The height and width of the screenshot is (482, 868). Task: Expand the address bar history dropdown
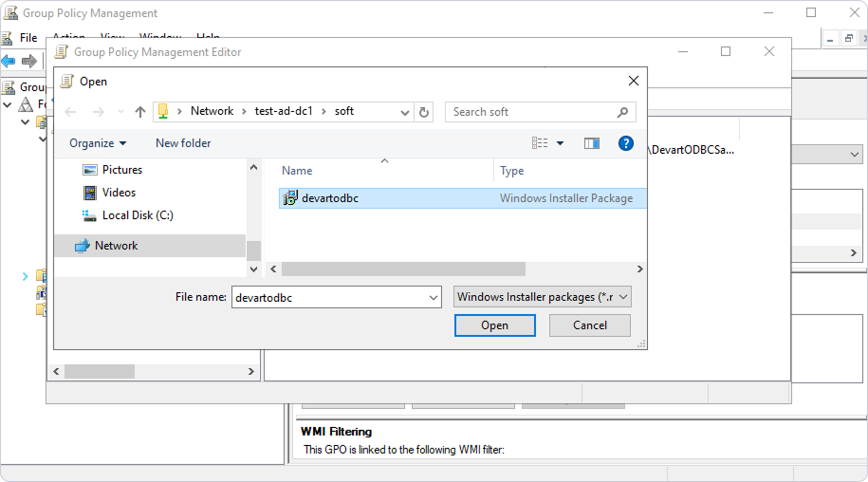(405, 112)
